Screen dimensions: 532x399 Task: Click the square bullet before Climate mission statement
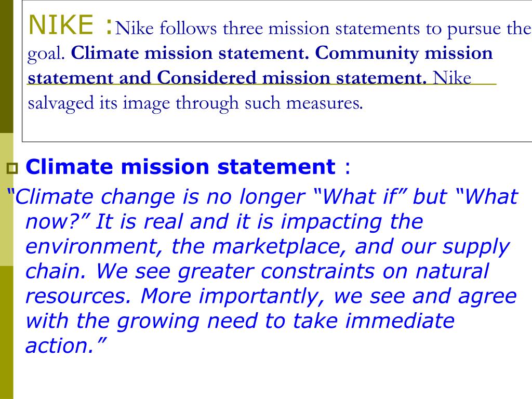coord(12,168)
